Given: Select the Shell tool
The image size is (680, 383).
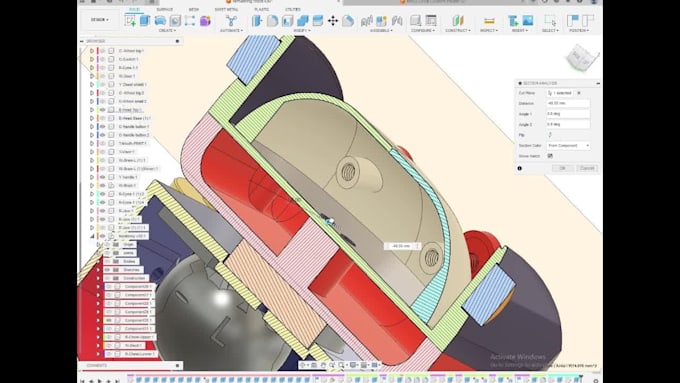Looking at the screenshot, I should pos(288,20).
